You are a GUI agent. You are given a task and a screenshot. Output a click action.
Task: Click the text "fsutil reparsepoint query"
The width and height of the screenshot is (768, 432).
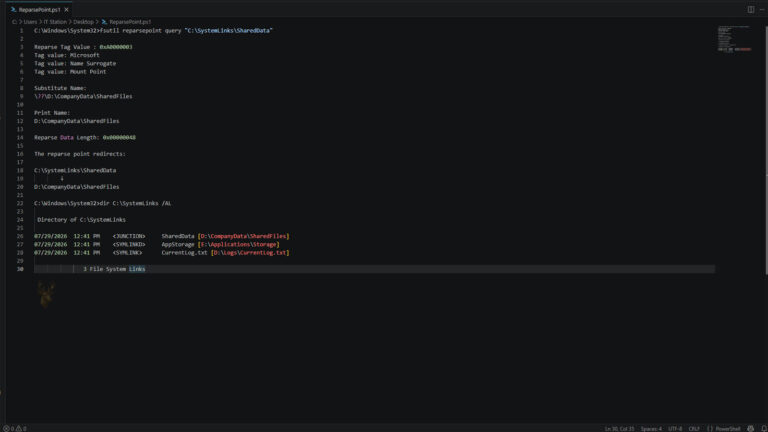[x=140, y=30]
